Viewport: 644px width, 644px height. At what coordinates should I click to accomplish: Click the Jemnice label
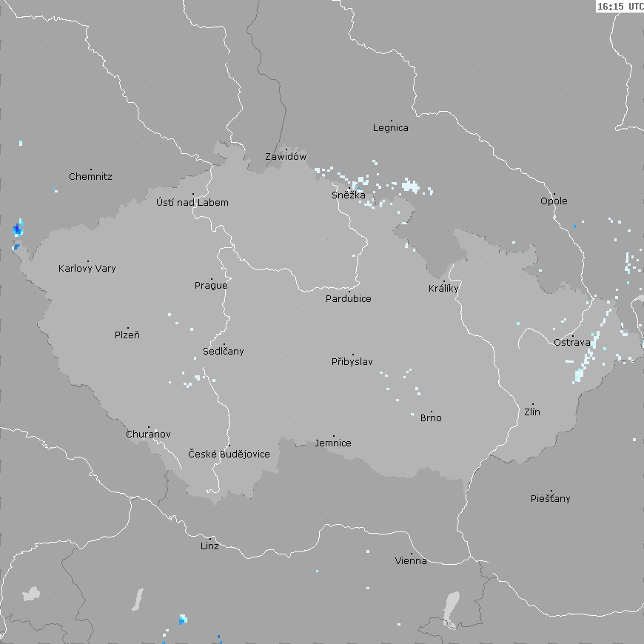333,443
